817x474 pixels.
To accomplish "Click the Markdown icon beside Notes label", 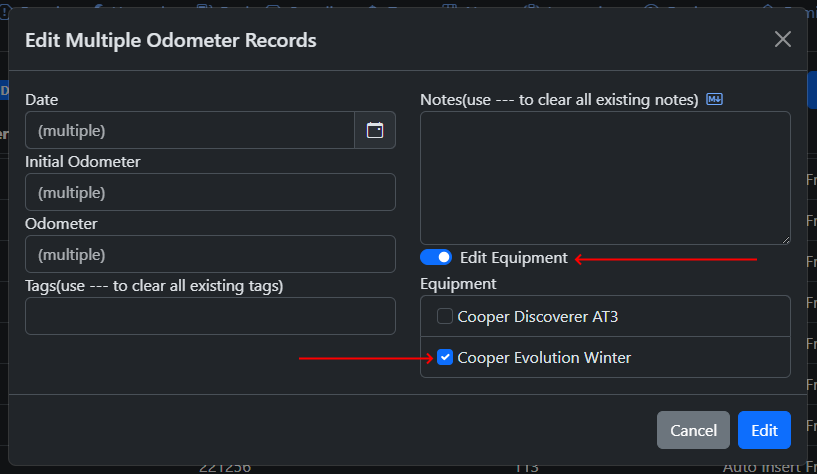I will tap(714, 99).
